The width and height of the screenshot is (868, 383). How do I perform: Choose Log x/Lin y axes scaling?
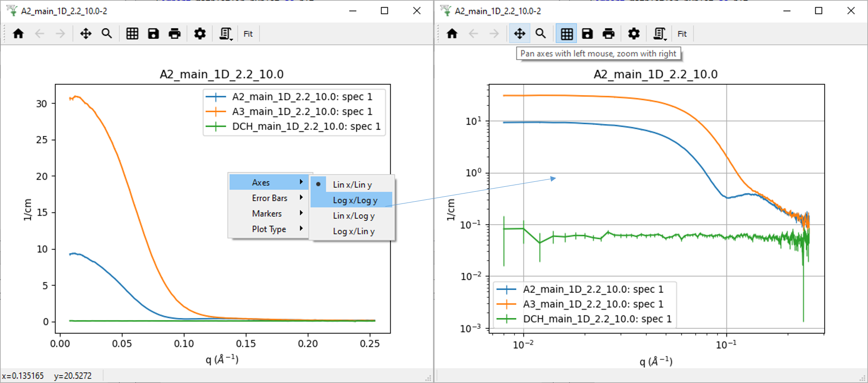(x=354, y=231)
